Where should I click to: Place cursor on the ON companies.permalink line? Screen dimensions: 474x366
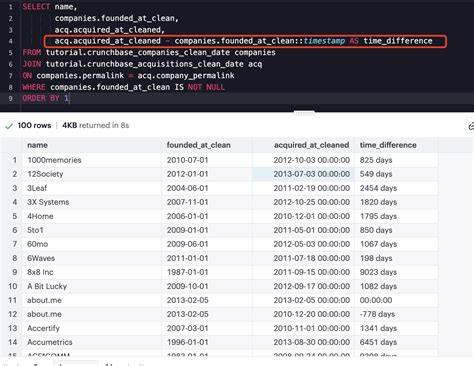point(128,75)
